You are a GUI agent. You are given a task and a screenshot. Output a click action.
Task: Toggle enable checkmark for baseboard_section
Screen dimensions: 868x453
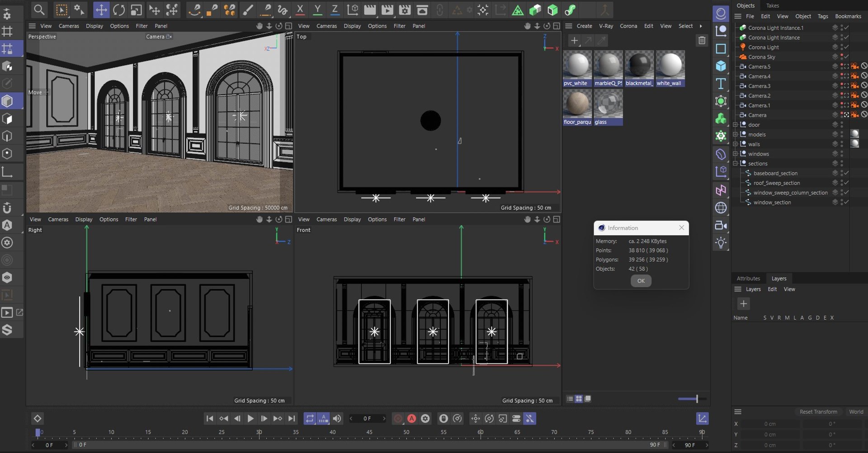846,173
